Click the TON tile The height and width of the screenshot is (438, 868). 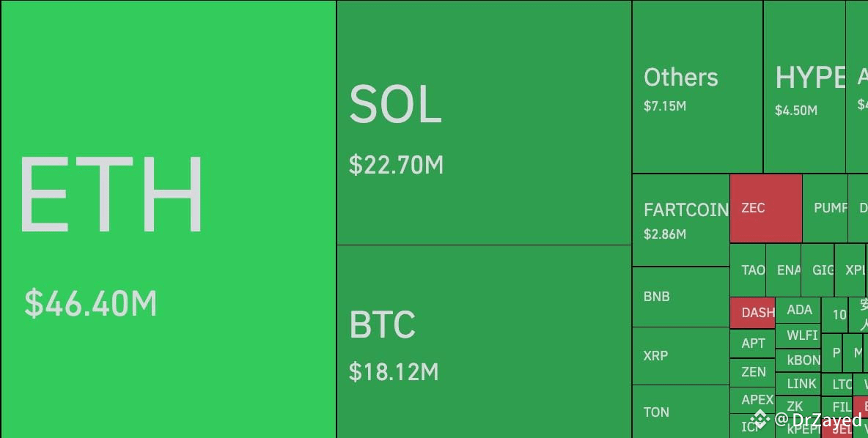pos(680,412)
